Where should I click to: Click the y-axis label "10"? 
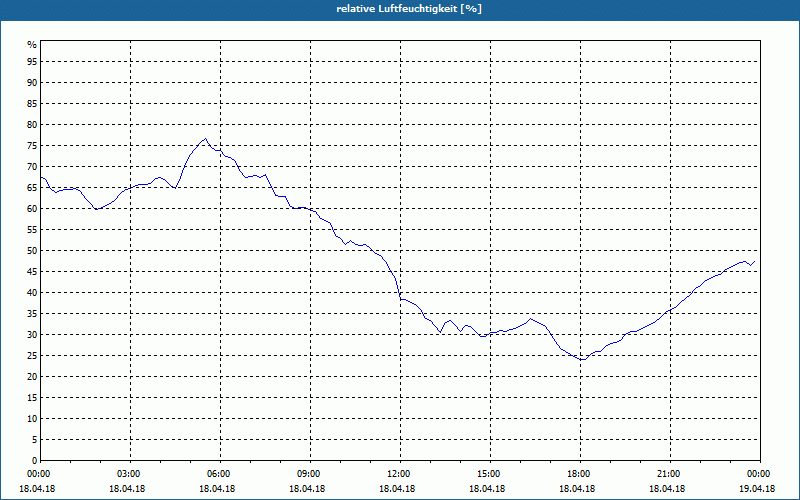click(32, 419)
